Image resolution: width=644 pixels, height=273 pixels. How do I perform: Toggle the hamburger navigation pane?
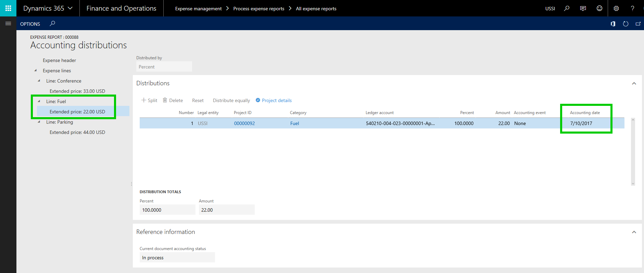8,24
